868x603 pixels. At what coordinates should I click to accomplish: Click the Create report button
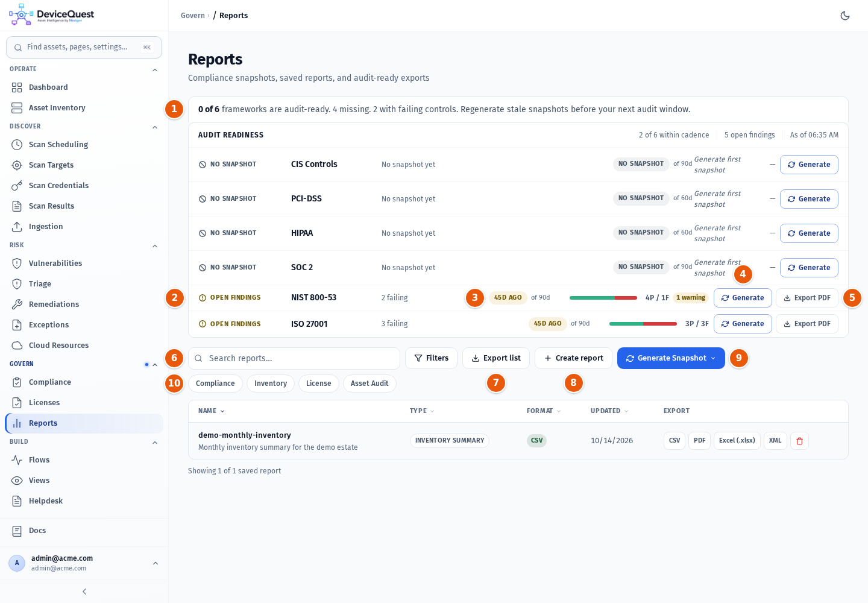(x=573, y=358)
